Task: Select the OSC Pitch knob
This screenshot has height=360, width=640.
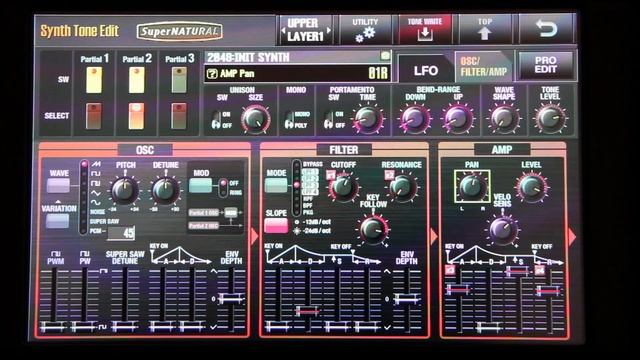Action: 124,190
